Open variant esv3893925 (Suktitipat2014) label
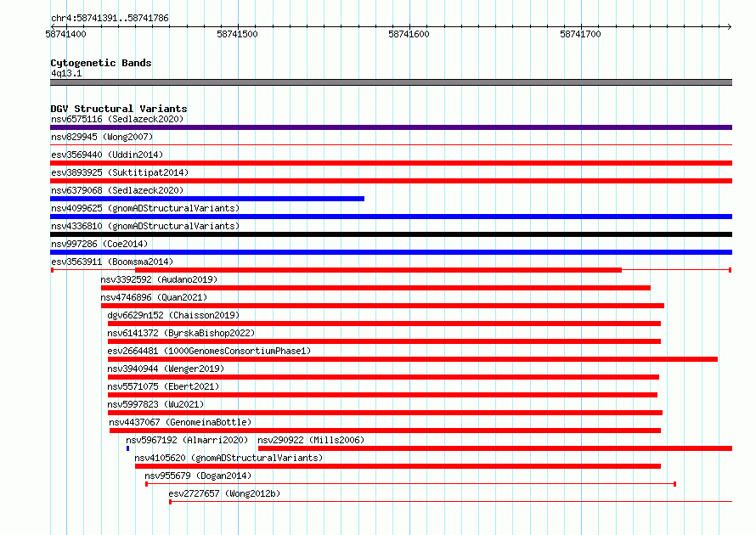The width and height of the screenshot is (756, 535). pyautogui.click(x=120, y=172)
